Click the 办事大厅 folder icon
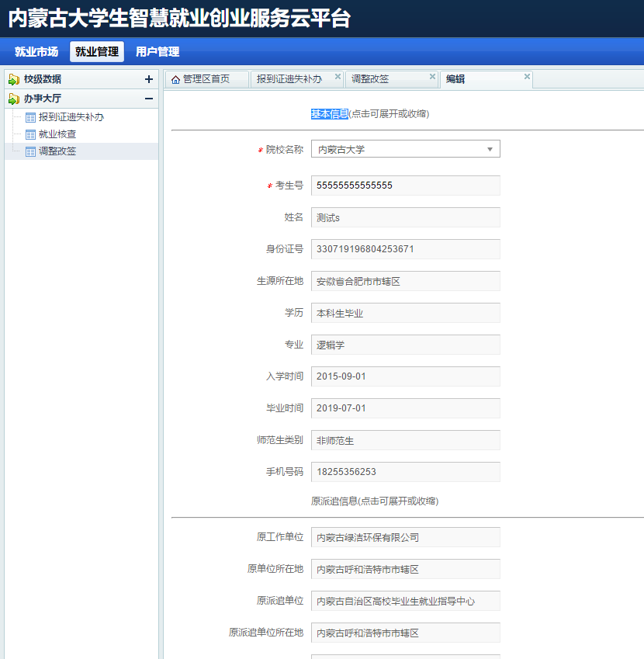 pos(14,99)
